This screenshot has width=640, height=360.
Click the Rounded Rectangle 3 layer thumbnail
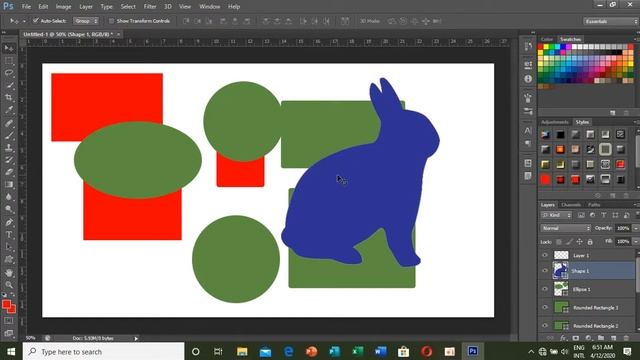click(561, 307)
